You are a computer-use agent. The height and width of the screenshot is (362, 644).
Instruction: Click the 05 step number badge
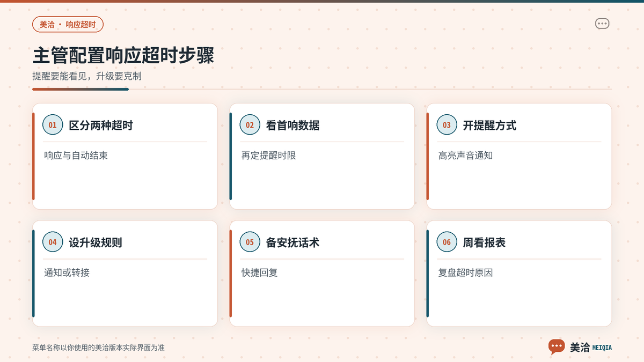click(250, 242)
